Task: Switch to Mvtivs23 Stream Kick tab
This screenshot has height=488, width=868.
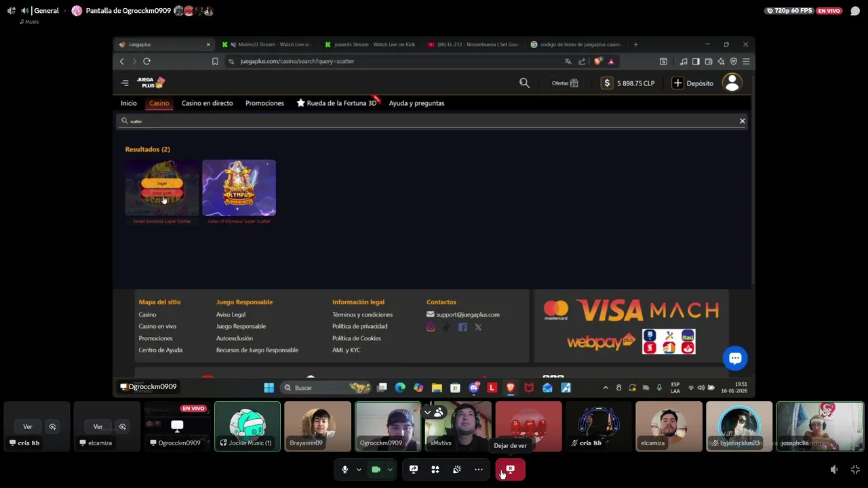Action: click(268, 44)
